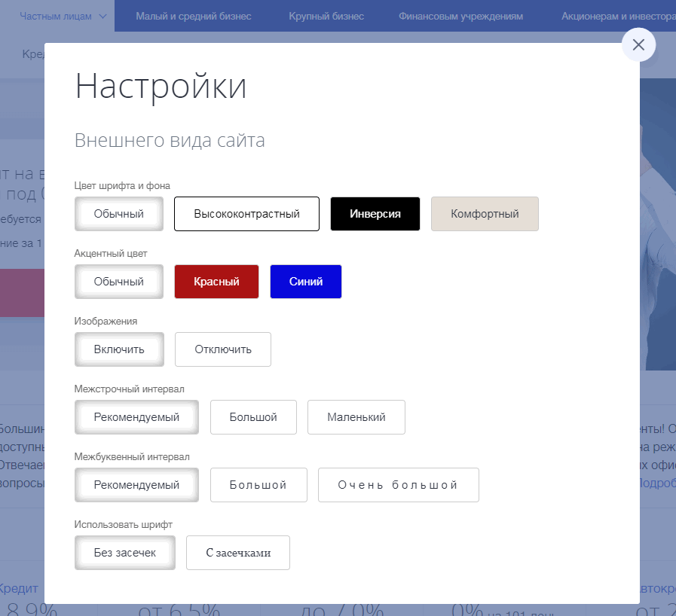Screen dimensions: 676x616
Task: Disable images with Отключить button
Action: pyautogui.click(x=222, y=349)
